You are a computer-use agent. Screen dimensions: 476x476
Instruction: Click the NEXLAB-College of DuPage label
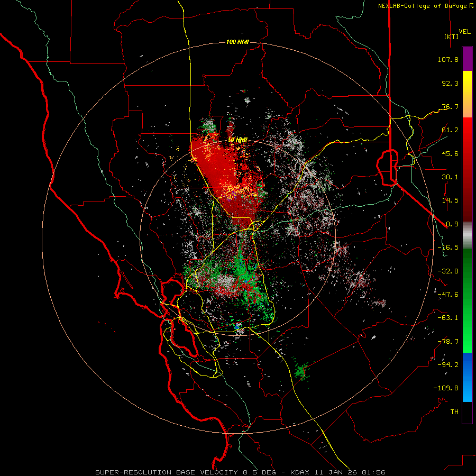(x=422, y=6)
